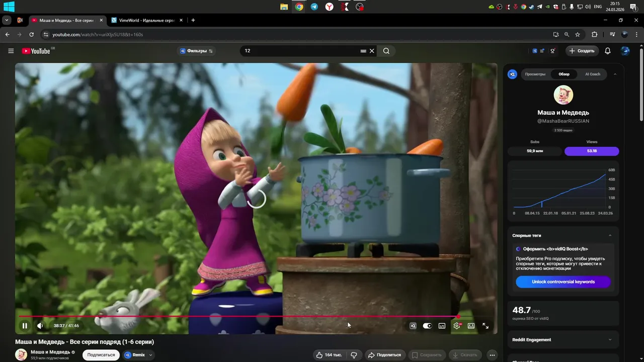
Task: Click Unlock controversial keywords button
Action: pyautogui.click(x=563, y=282)
